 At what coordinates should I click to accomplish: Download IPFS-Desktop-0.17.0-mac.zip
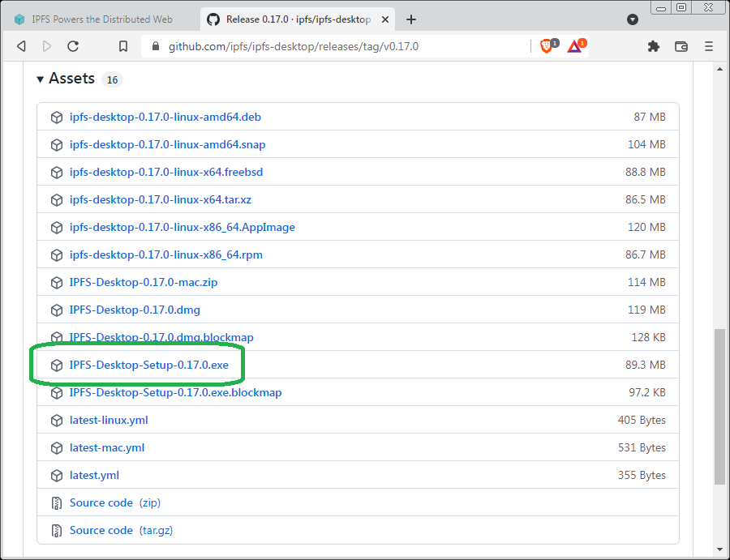pos(144,282)
